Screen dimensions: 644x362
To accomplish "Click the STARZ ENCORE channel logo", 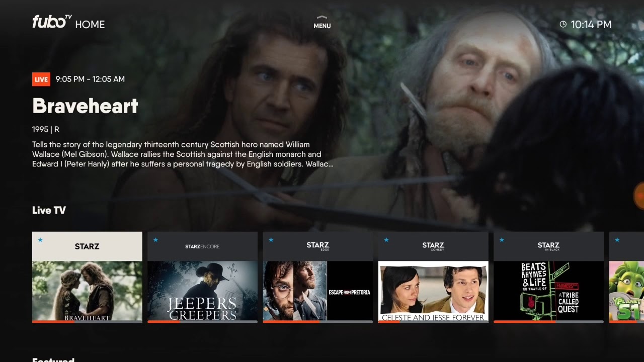I will click(x=202, y=246).
